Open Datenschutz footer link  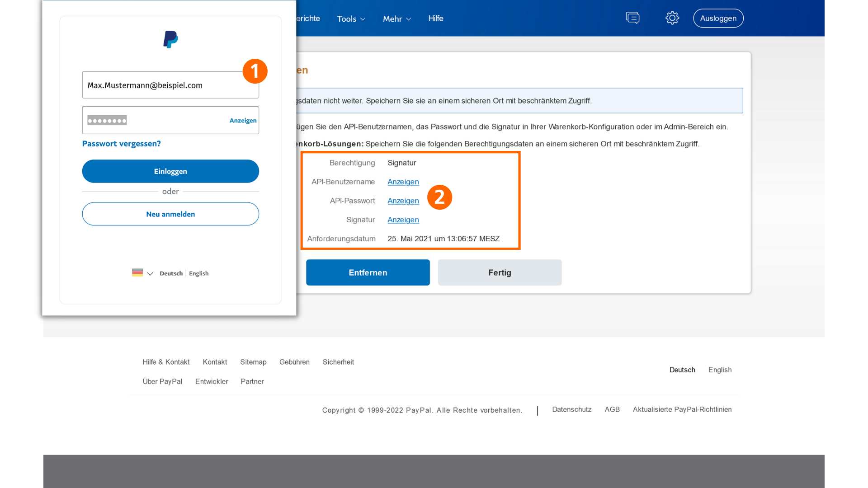pos(571,409)
